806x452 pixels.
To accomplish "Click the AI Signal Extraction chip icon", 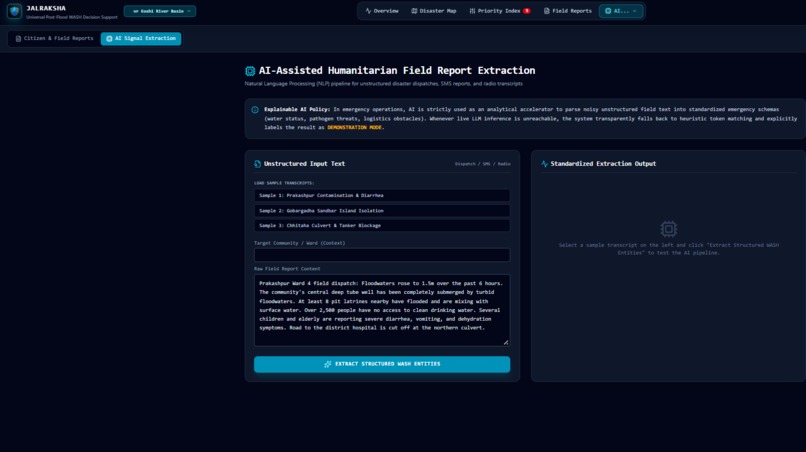I will (109, 39).
